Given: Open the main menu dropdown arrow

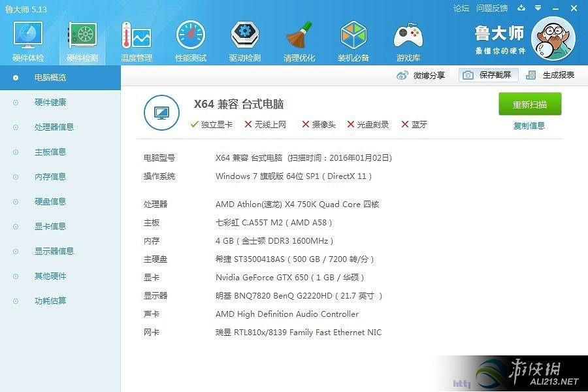Looking at the screenshot, I should (537, 8).
